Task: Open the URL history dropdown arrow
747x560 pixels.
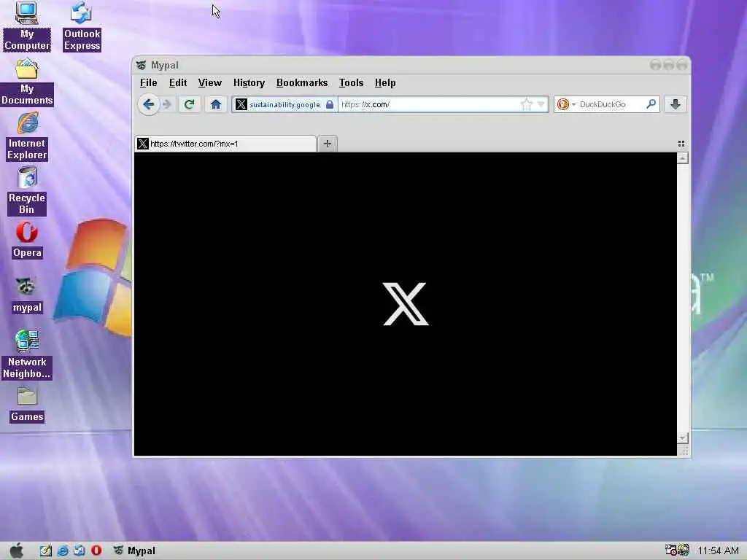Action: click(x=541, y=104)
